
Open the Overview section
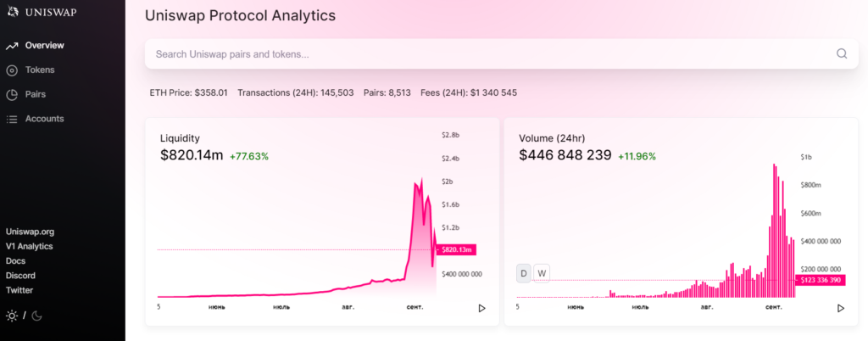tap(44, 46)
